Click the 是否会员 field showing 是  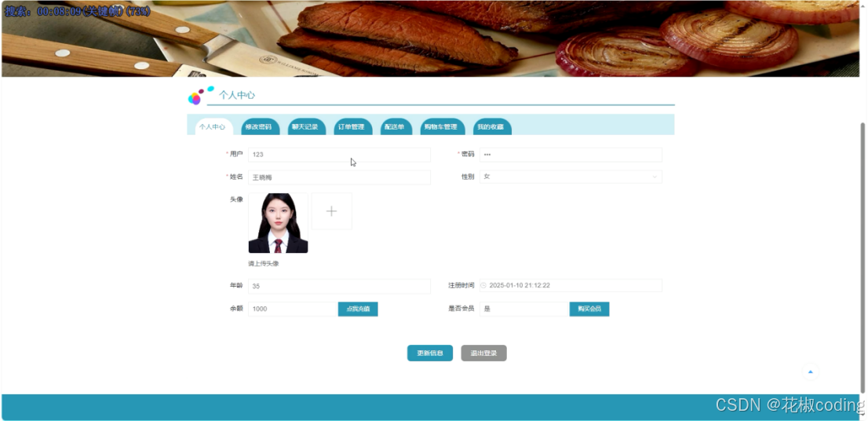click(525, 309)
